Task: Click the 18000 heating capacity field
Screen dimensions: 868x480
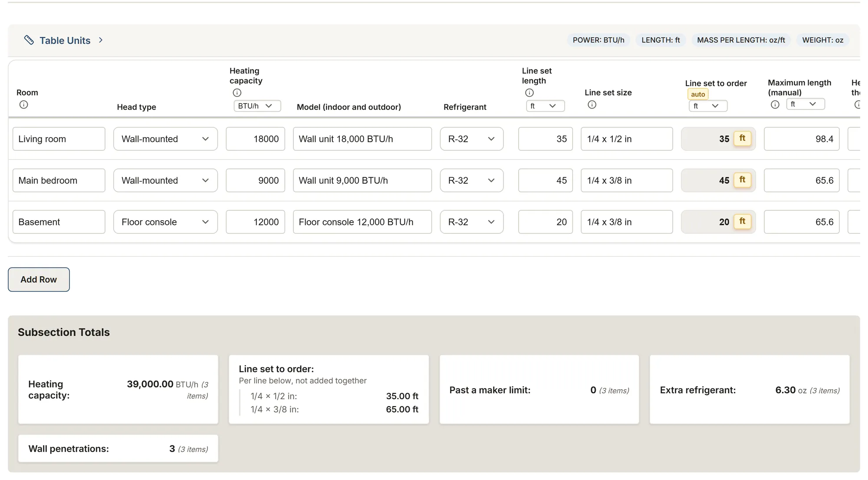Action: 255,139
